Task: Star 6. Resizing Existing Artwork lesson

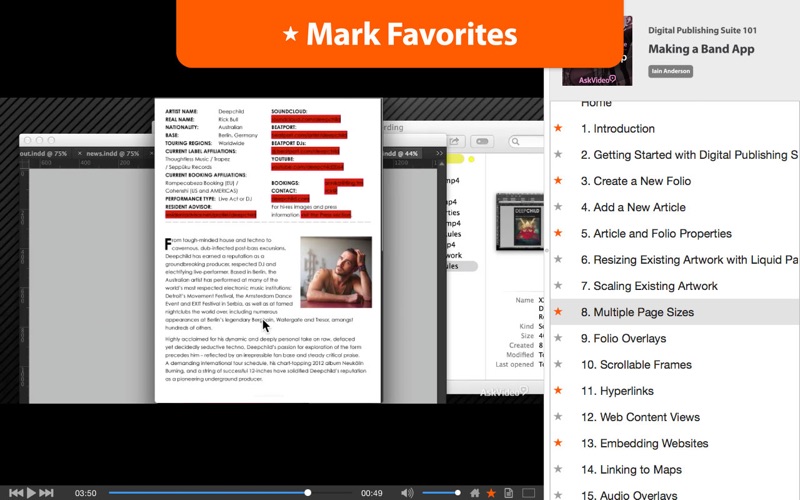Action: tap(558, 259)
